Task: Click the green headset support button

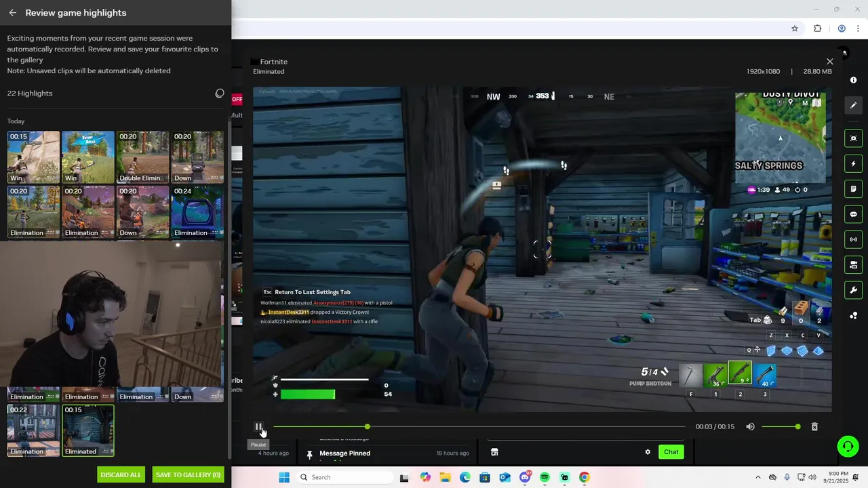Action: pyautogui.click(x=848, y=446)
